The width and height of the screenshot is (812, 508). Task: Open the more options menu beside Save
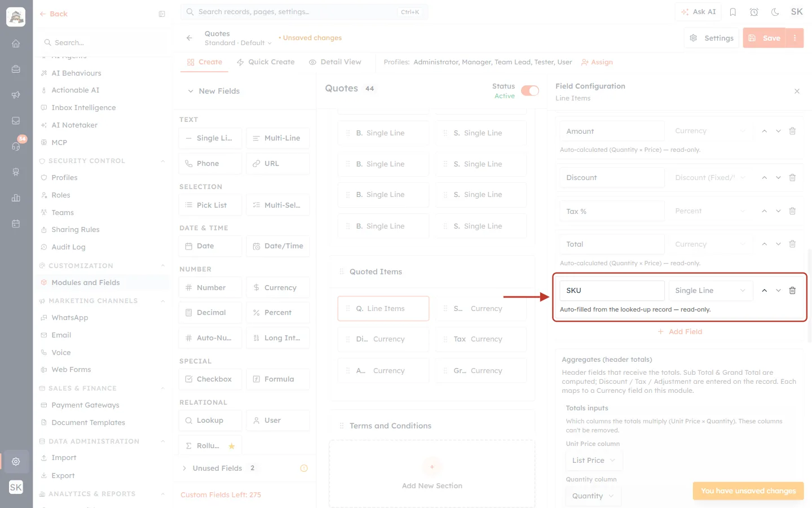[795, 38]
